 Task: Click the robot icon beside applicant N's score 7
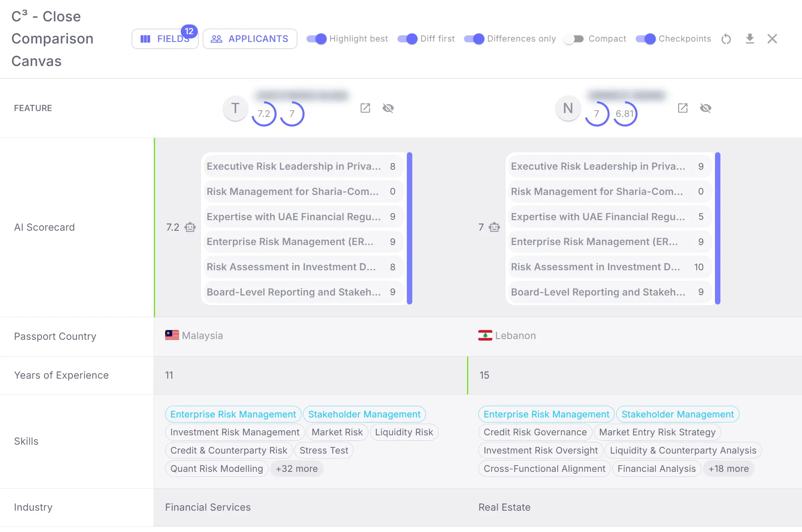[x=494, y=227]
